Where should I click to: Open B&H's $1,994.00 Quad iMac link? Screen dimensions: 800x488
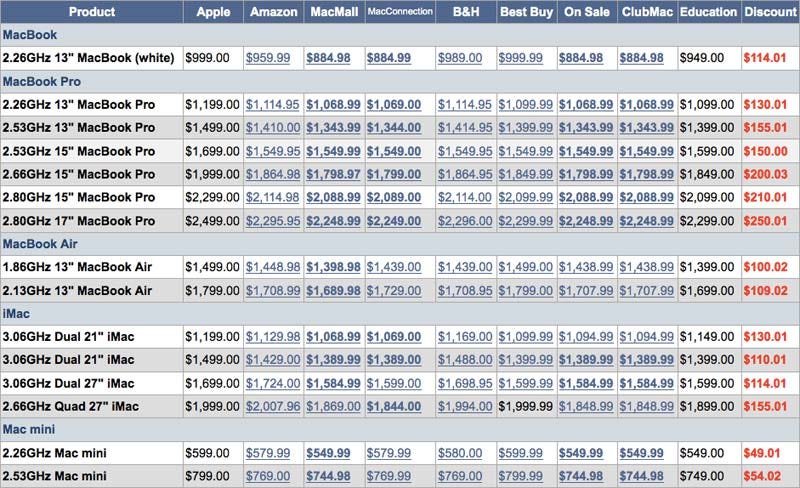(465, 407)
